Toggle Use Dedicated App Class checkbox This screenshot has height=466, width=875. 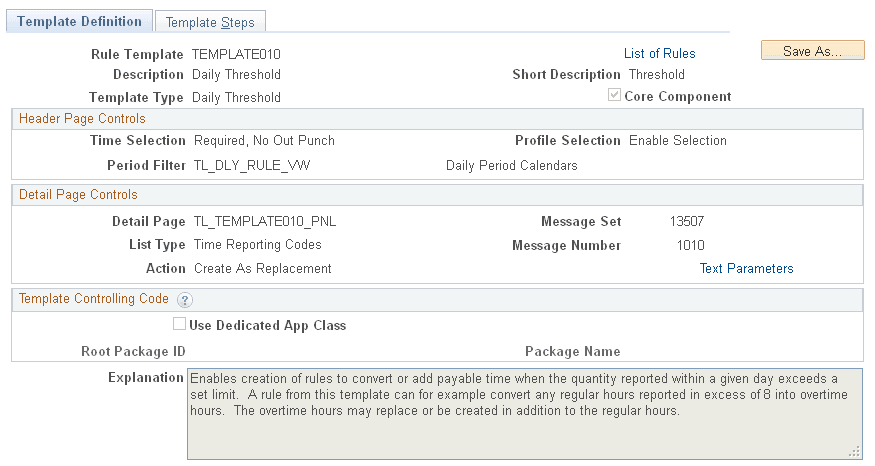tap(179, 324)
